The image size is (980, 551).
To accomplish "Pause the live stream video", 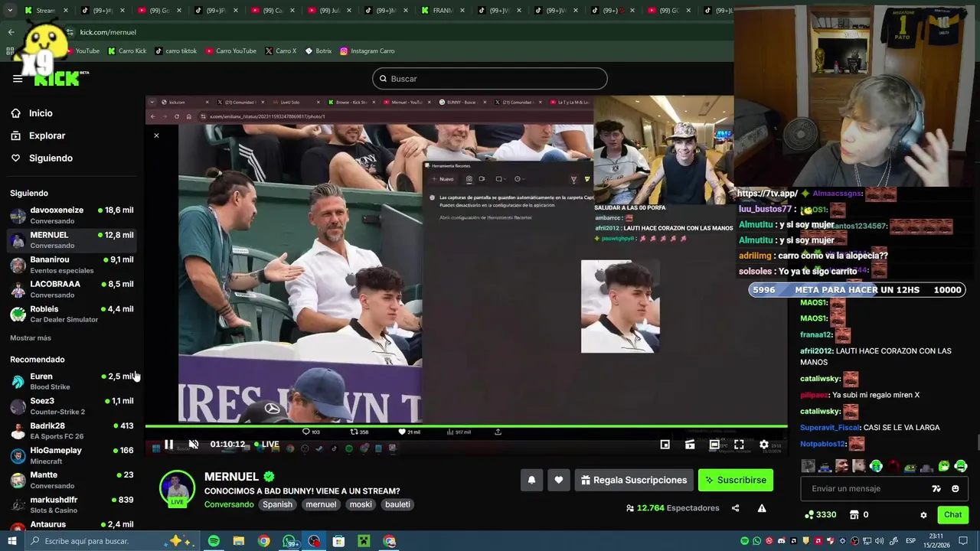I will [168, 444].
